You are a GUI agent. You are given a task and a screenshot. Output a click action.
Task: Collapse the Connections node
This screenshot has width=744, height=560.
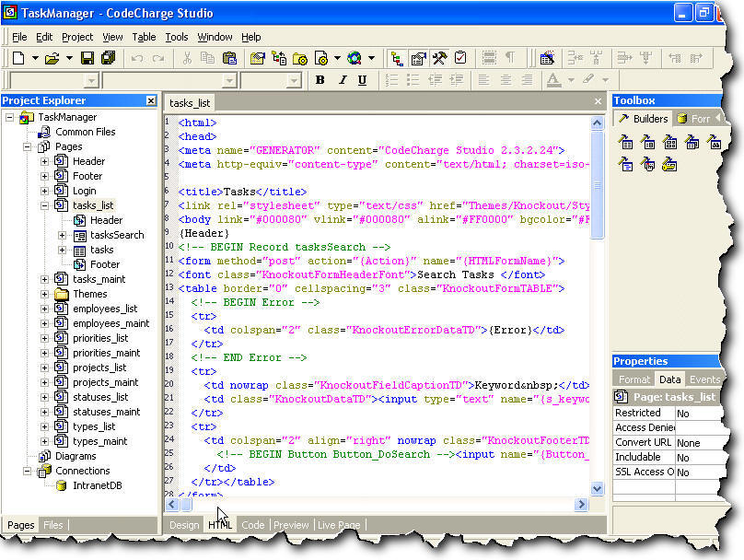tap(28, 471)
